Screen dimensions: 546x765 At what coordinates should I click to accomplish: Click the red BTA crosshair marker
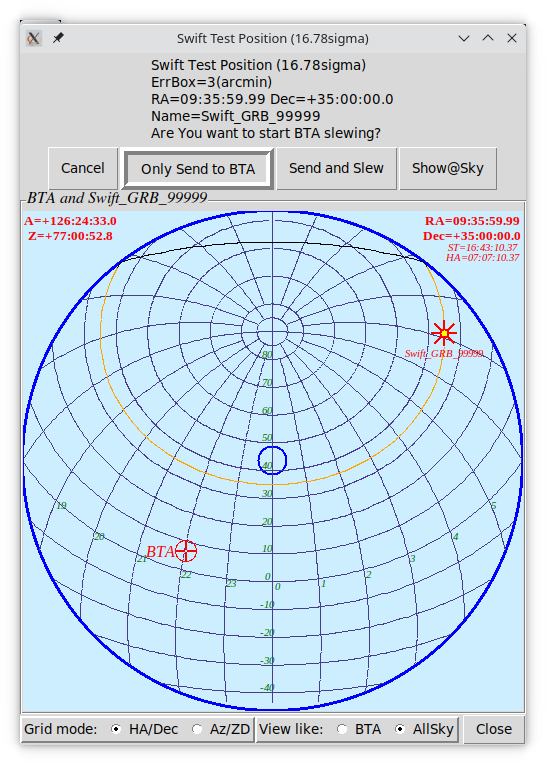point(186,551)
